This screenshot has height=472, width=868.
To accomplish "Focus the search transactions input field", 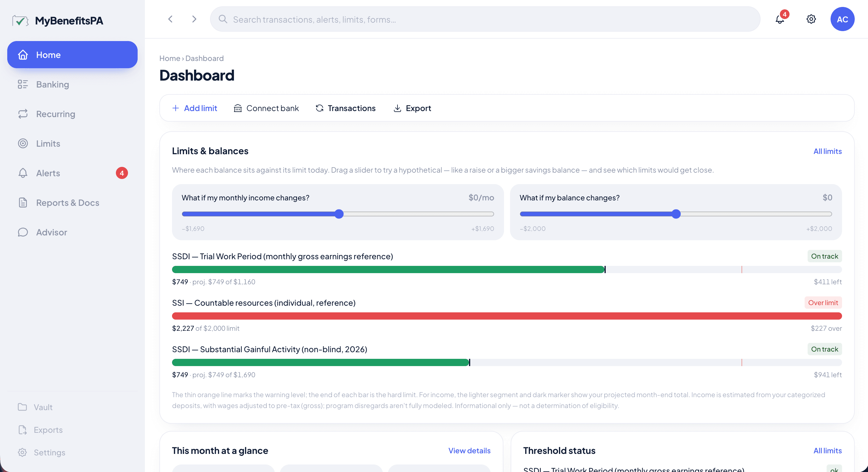I will point(485,19).
